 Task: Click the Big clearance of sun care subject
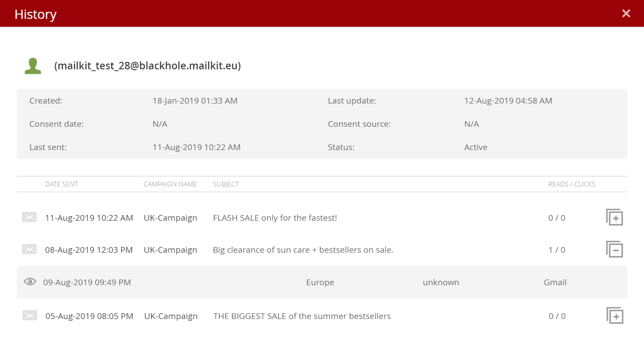pyautogui.click(x=303, y=250)
